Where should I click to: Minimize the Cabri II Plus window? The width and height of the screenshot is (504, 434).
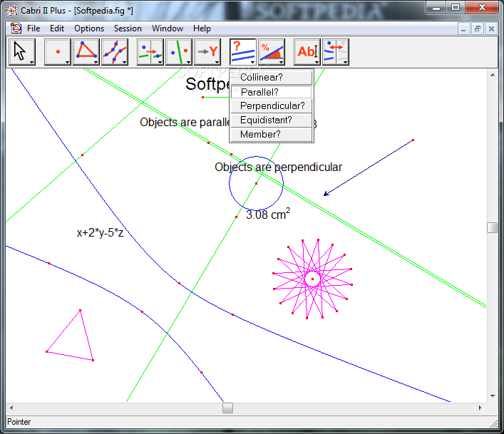[436, 7]
